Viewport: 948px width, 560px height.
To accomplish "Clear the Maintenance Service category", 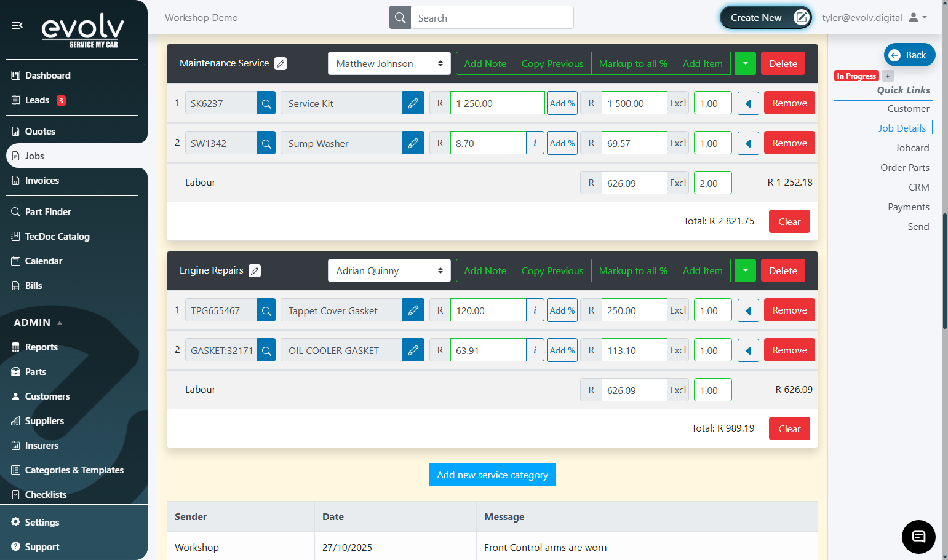I will pyautogui.click(x=789, y=221).
